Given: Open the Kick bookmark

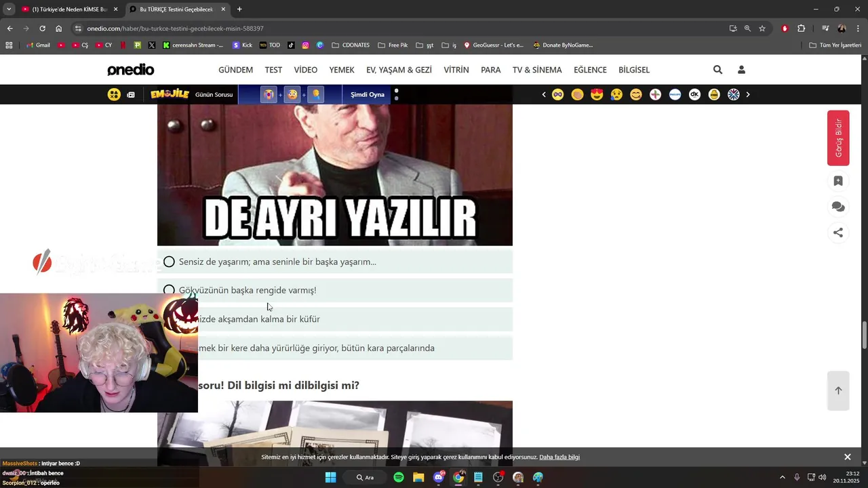Looking at the screenshot, I should (242, 45).
